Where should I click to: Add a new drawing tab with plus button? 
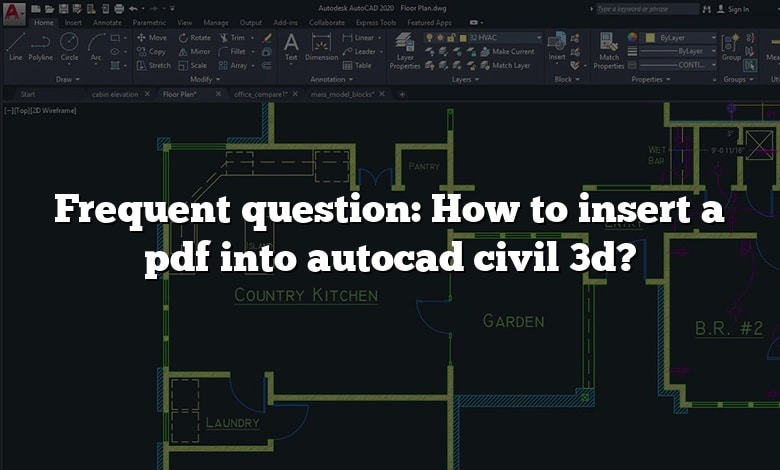(402, 94)
